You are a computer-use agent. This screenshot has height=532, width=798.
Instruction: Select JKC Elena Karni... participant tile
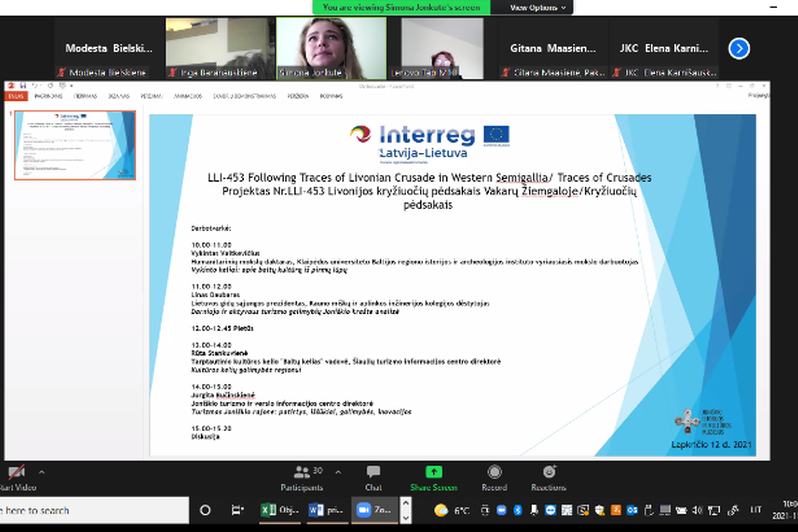[664, 49]
